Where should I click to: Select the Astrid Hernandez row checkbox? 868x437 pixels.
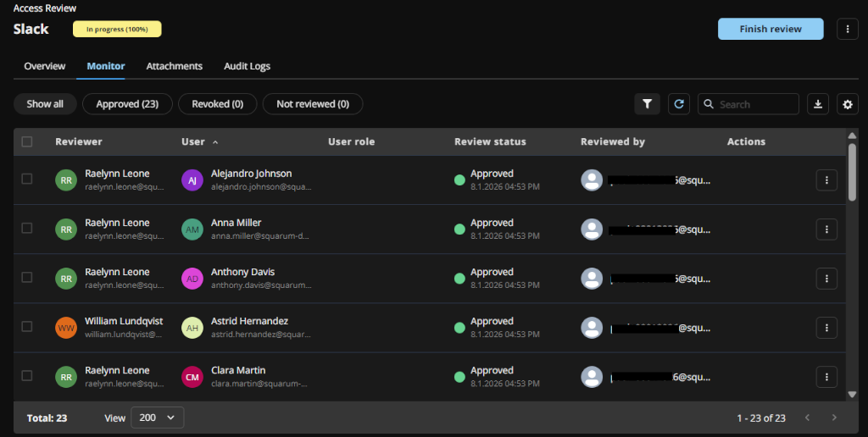click(26, 326)
